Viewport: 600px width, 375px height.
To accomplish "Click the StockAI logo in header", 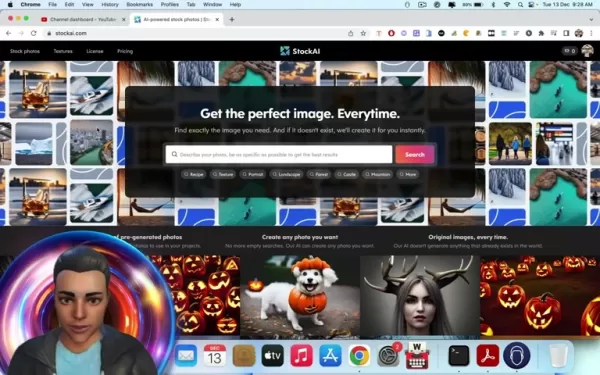I will (x=300, y=51).
